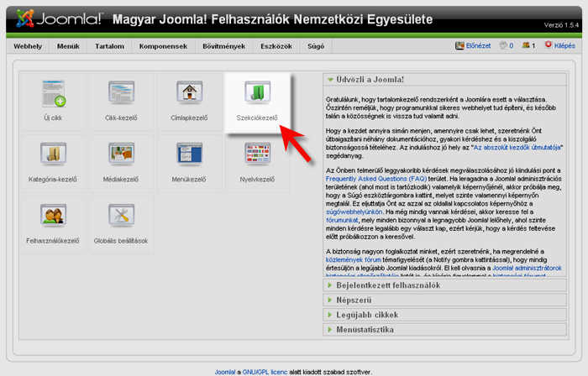This screenshot has height=376, width=588.
Task: Click the red Kilépés logout icon
Action: pos(549,45)
